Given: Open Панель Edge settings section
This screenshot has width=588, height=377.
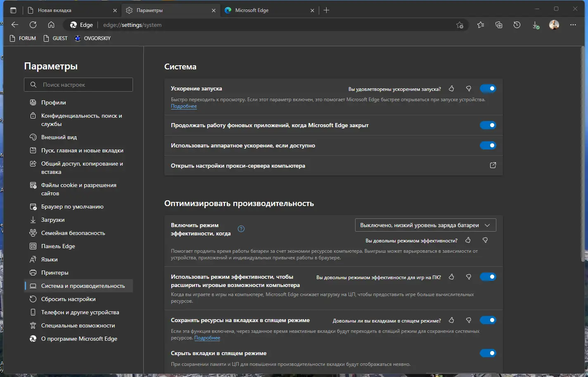Looking at the screenshot, I should click(x=78, y=246).
